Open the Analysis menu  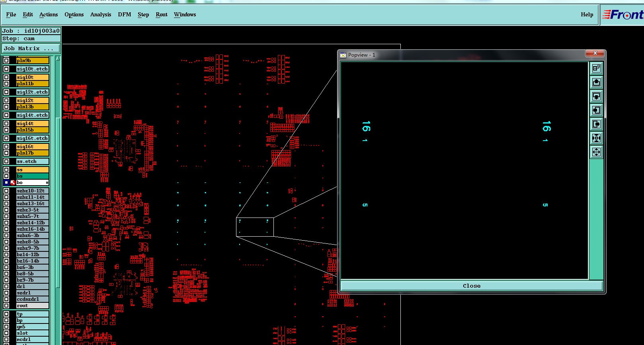[101, 15]
